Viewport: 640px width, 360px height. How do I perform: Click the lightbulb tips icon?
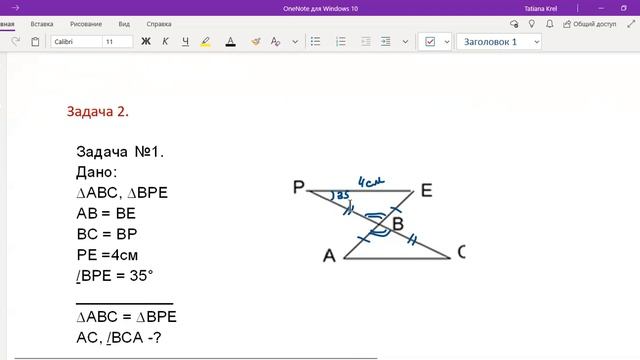[532, 24]
